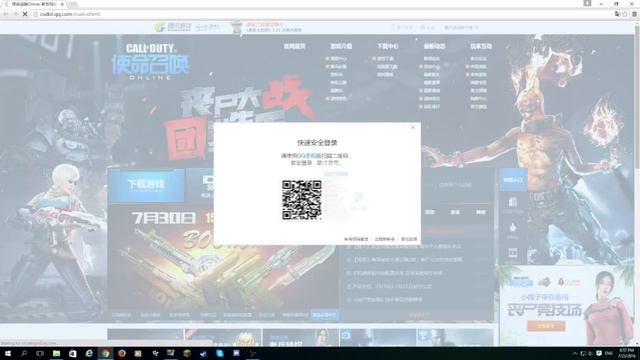Open the Chrome menu button

pos(634,14)
